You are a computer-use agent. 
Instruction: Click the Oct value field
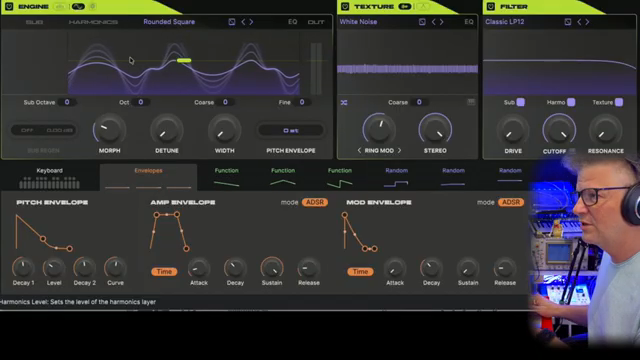[140, 102]
